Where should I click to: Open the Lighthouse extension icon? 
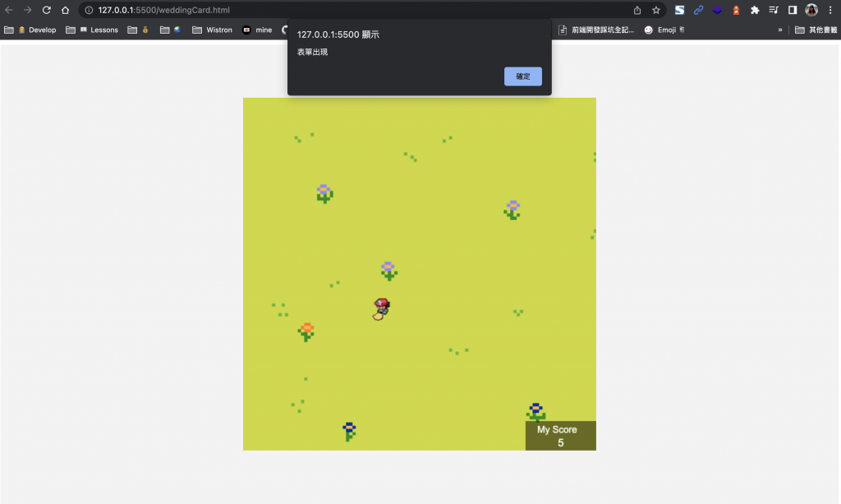tap(736, 10)
